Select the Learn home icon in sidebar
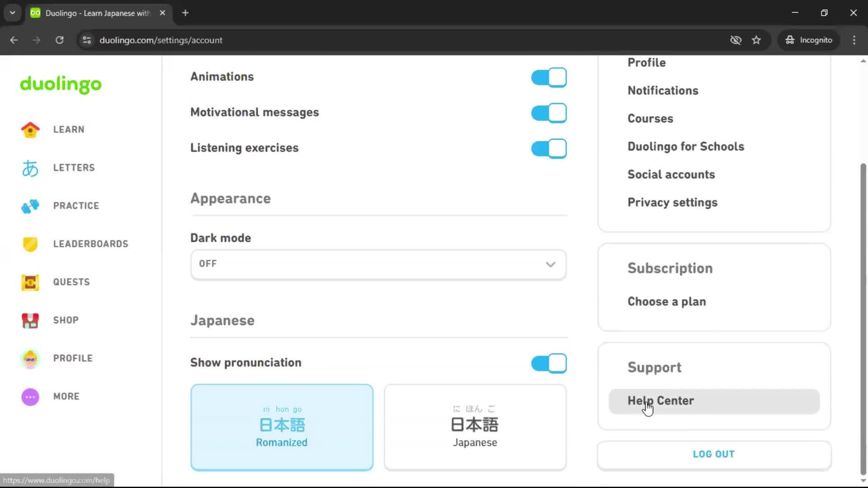The image size is (868, 488). 30,130
